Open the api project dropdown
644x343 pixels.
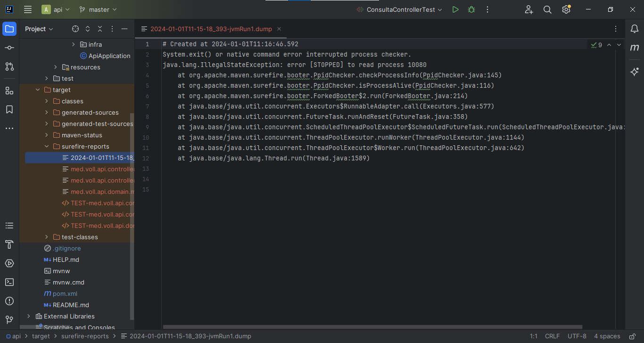coord(56,9)
